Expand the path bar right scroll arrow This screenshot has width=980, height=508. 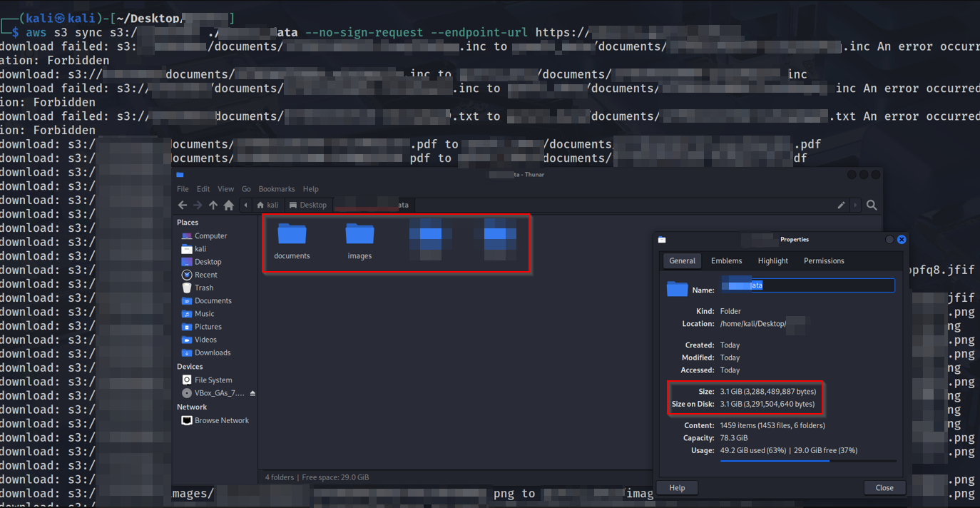pos(856,205)
